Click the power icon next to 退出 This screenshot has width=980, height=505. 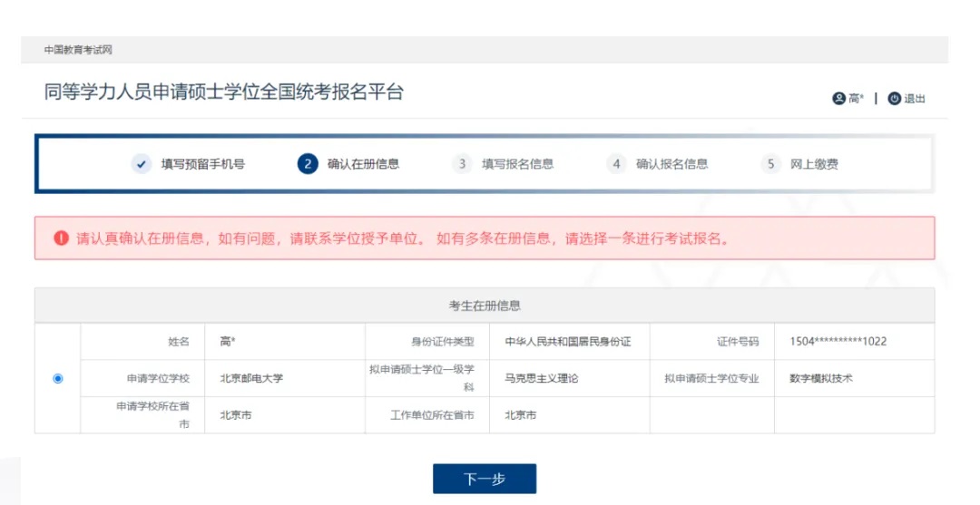pos(894,99)
